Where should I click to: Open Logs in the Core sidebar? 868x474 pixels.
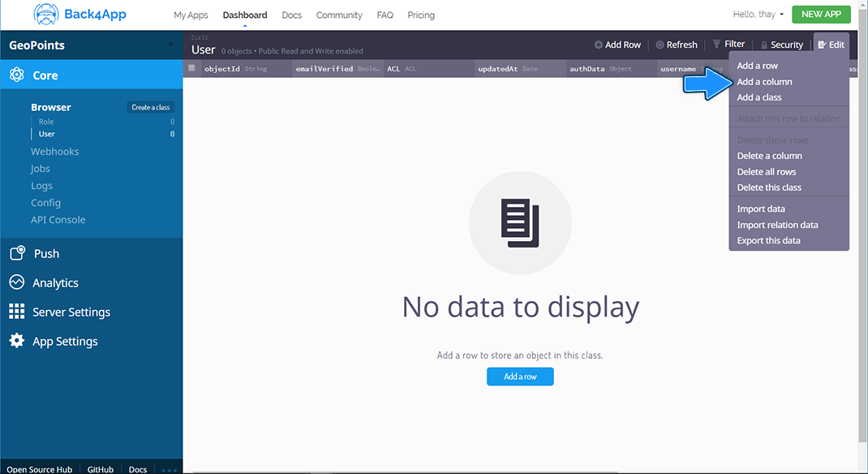[42, 186]
